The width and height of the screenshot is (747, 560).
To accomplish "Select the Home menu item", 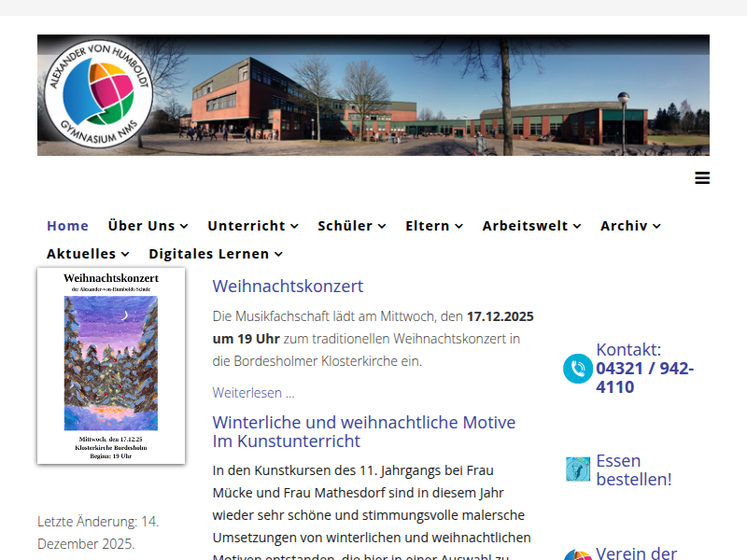I will [x=67, y=225].
